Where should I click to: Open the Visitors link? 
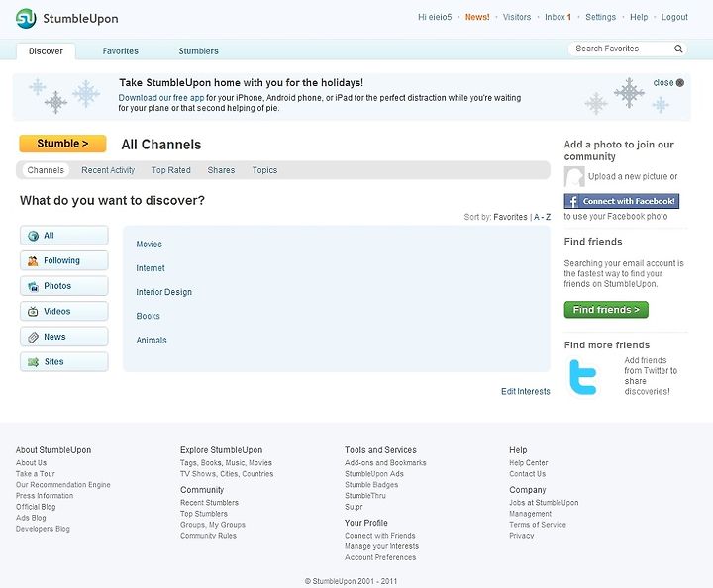517,17
